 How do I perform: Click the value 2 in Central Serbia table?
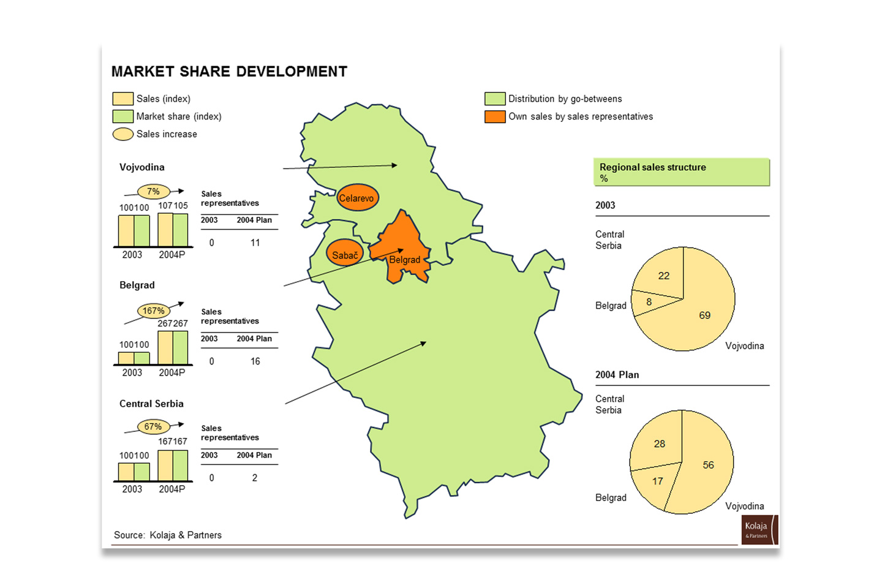(x=255, y=478)
